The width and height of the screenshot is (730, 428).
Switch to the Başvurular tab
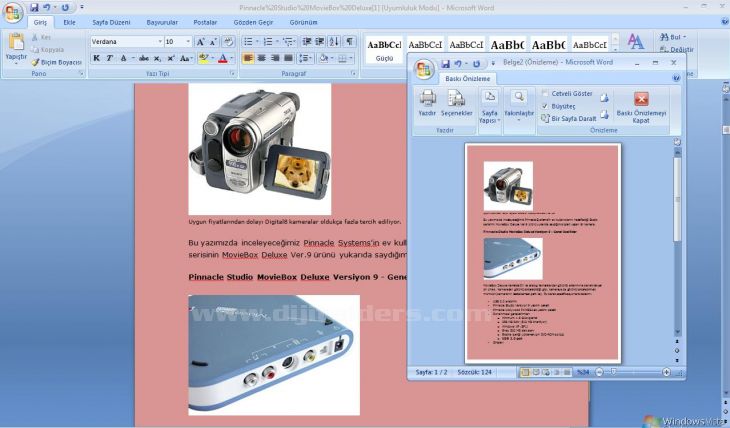click(162, 22)
